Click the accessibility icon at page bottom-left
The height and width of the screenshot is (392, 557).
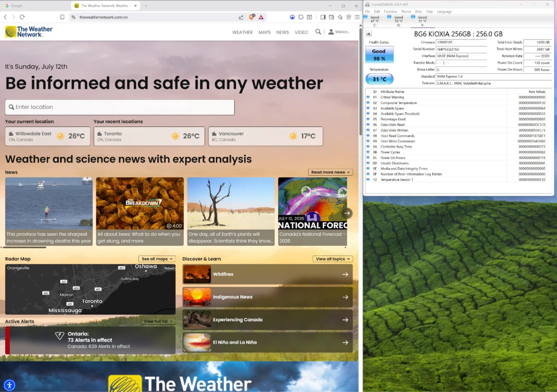(9, 385)
